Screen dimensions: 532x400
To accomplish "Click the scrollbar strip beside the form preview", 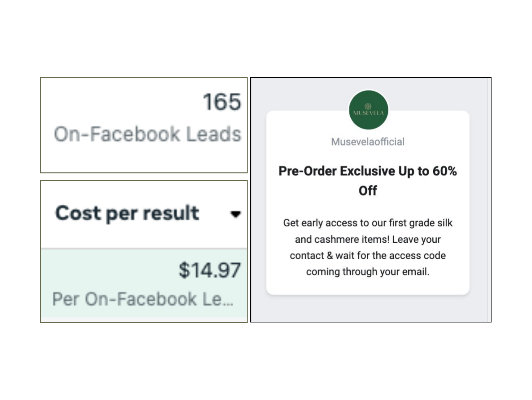I will [x=489, y=199].
